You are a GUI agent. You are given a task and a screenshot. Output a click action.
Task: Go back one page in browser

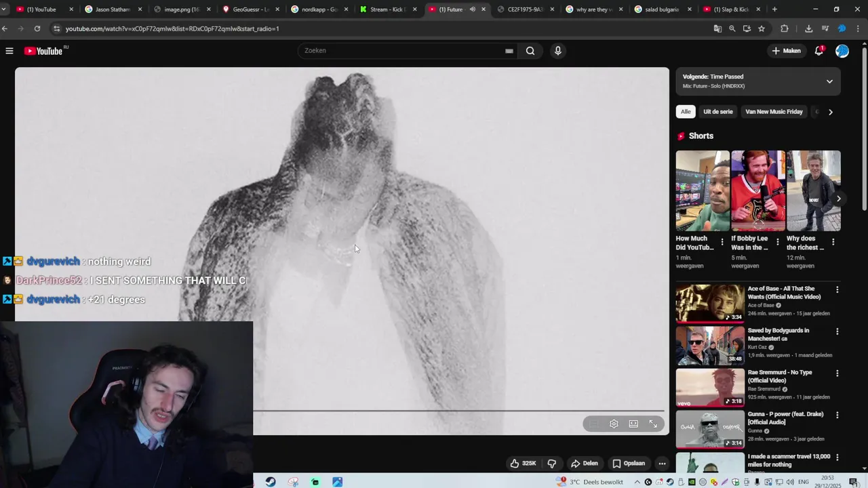click(x=5, y=28)
